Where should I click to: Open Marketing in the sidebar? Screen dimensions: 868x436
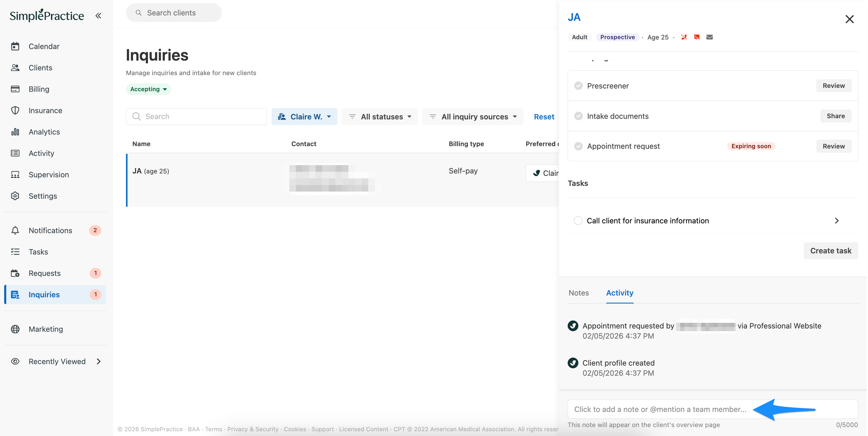45,329
